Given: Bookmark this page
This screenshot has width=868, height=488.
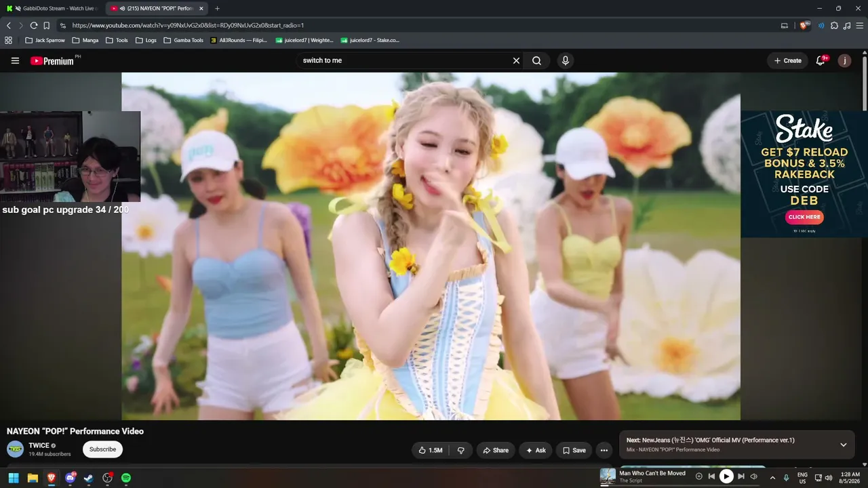Looking at the screenshot, I should pos(46,26).
